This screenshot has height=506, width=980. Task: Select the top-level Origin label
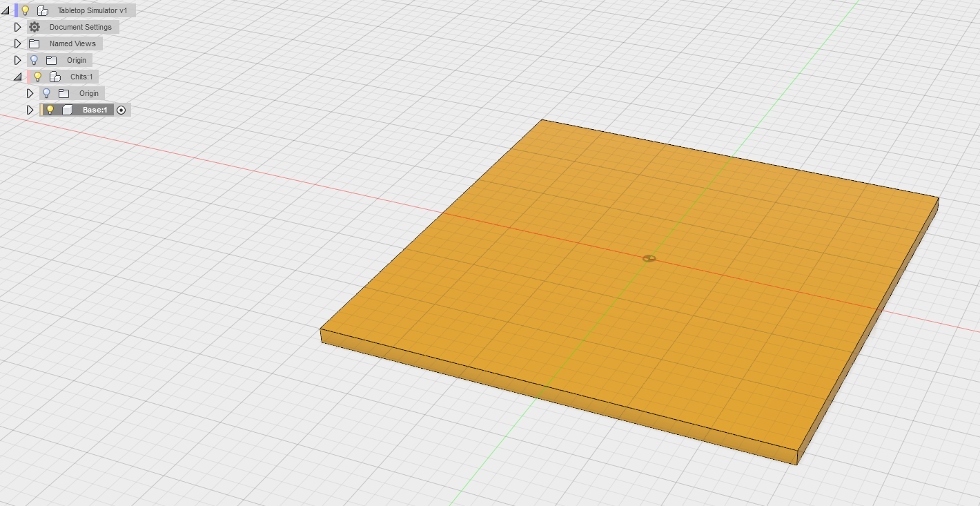click(x=77, y=60)
